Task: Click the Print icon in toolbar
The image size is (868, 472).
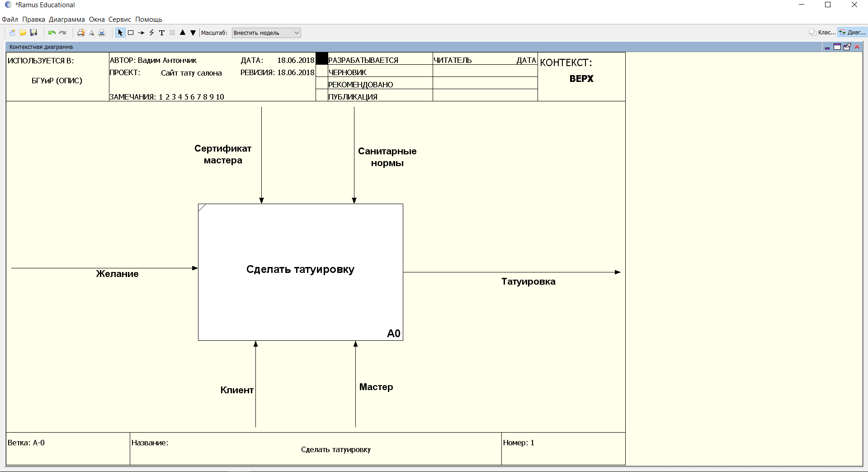Action: point(102,33)
